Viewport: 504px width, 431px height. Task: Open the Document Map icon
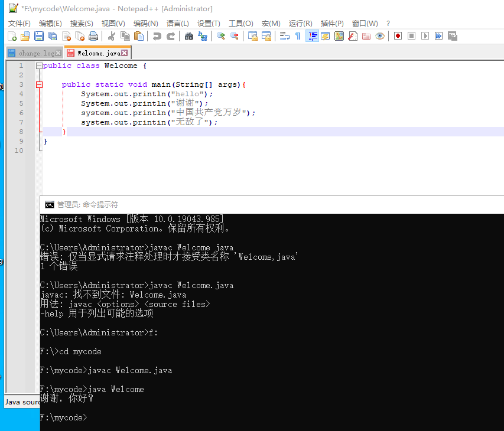tap(339, 36)
